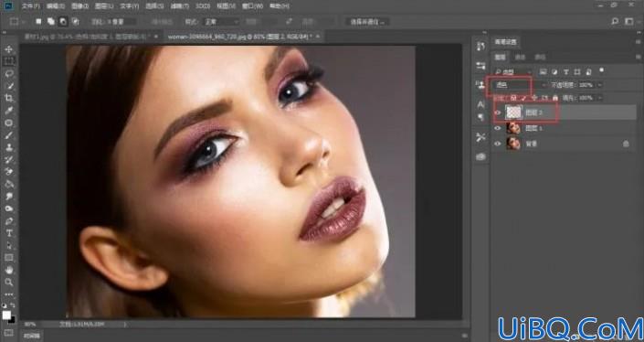Open the opacity slider dropdown arrow
The width and height of the screenshot is (644, 342).
[x=599, y=85]
